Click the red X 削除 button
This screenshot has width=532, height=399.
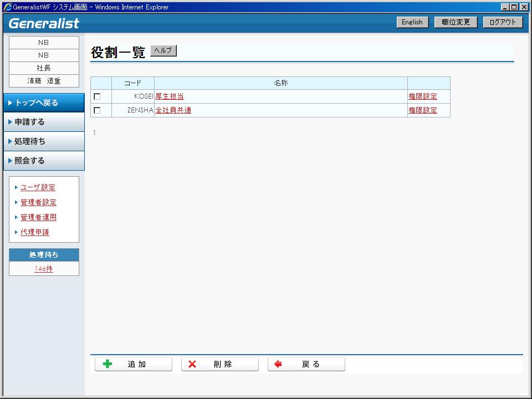[220, 364]
